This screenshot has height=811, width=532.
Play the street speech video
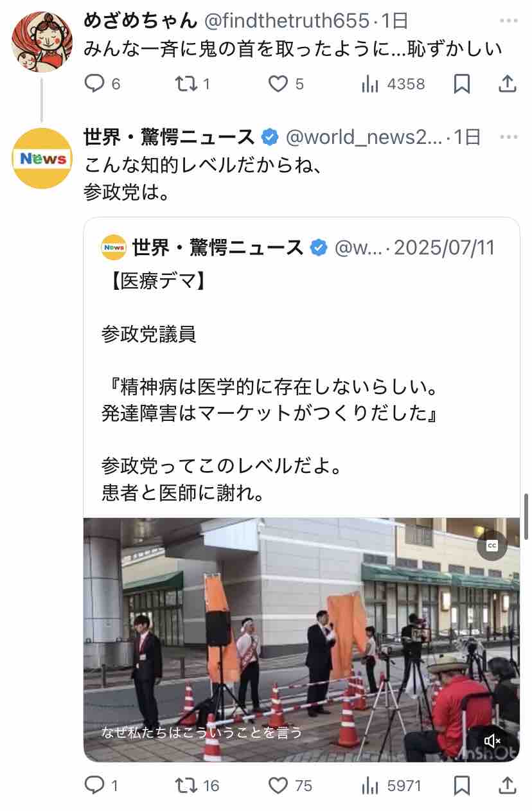302,640
